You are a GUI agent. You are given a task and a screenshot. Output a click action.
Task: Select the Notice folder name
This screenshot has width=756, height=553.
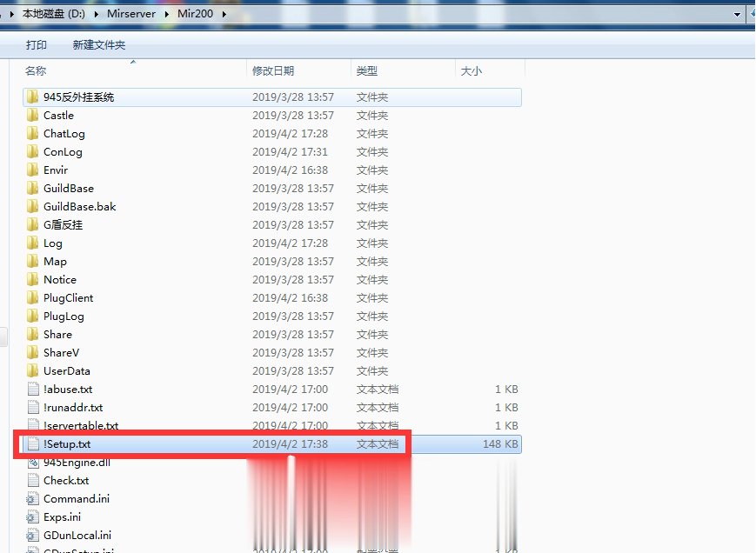[60, 280]
